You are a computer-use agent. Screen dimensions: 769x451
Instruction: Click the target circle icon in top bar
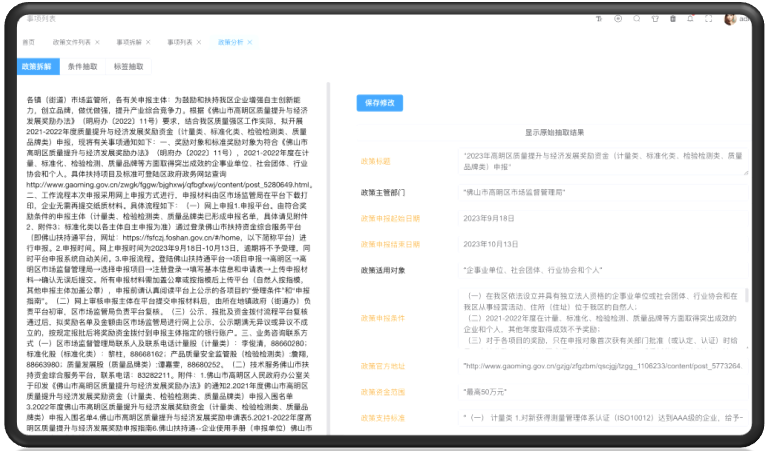pyautogui.click(x=618, y=19)
